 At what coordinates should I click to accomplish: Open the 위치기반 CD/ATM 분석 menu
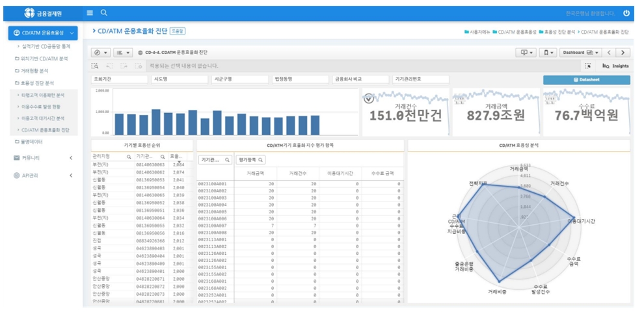pyautogui.click(x=44, y=58)
